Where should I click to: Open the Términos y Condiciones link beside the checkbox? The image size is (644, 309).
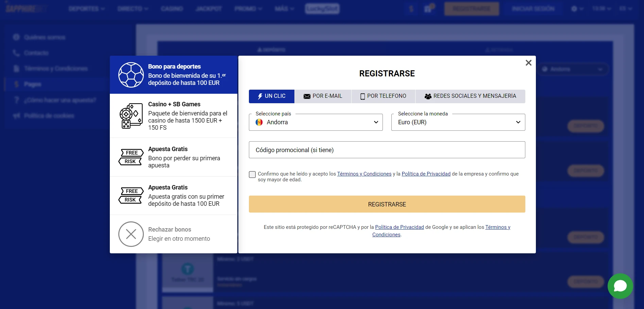pyautogui.click(x=364, y=174)
